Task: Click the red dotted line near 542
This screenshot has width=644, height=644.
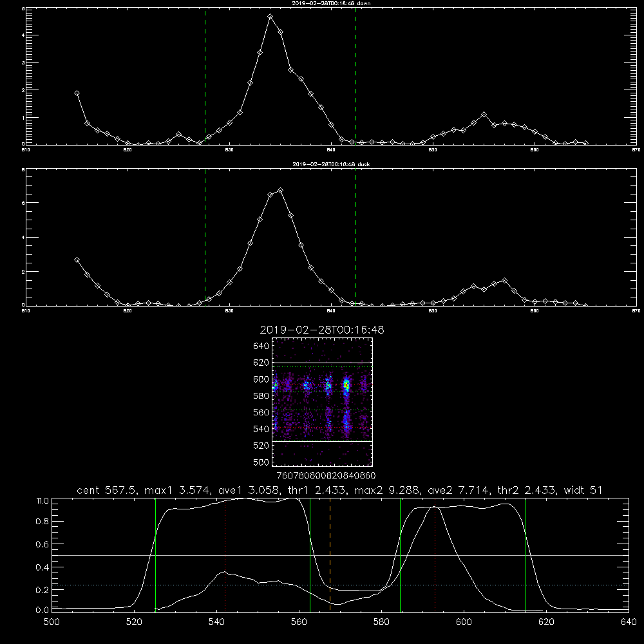Action: [225, 555]
